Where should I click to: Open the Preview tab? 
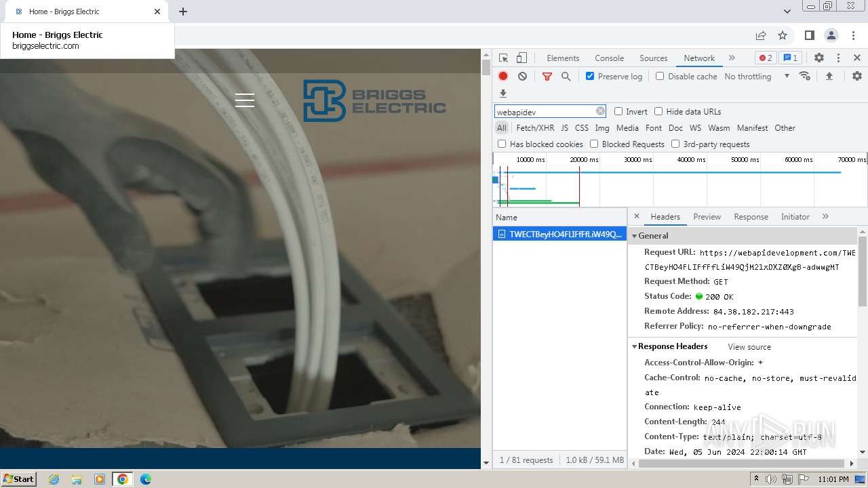[707, 217]
